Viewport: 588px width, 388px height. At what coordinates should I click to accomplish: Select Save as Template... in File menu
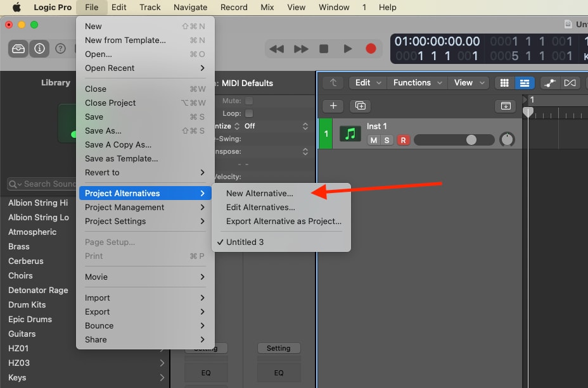coord(145,159)
